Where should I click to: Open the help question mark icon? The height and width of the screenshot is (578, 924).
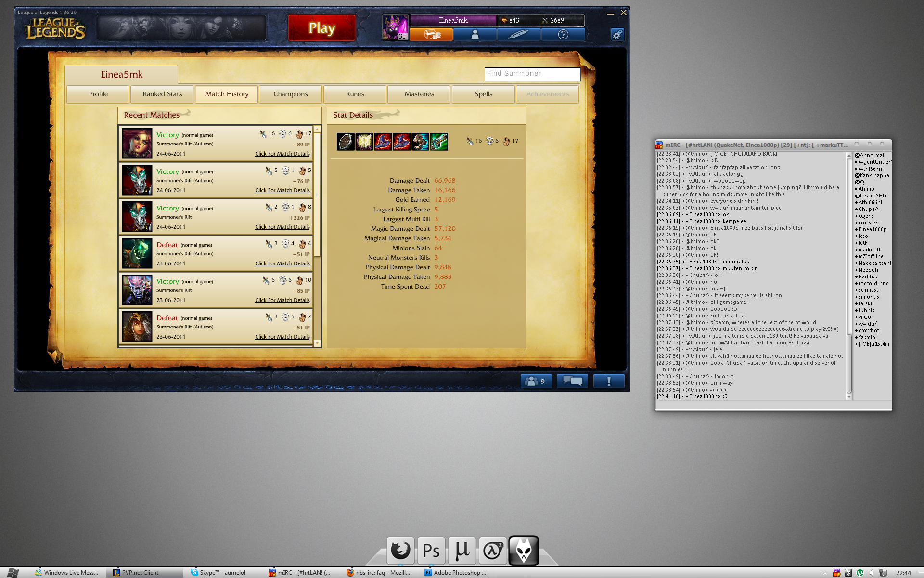(x=563, y=35)
